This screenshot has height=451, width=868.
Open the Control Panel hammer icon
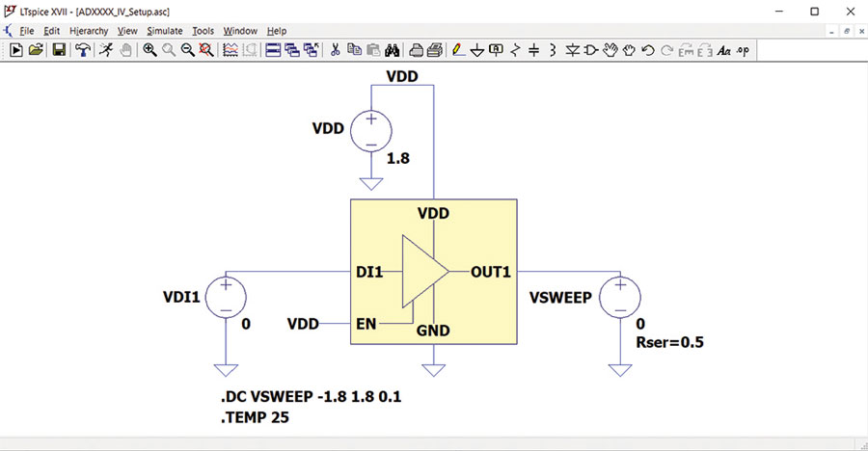pos(83,50)
